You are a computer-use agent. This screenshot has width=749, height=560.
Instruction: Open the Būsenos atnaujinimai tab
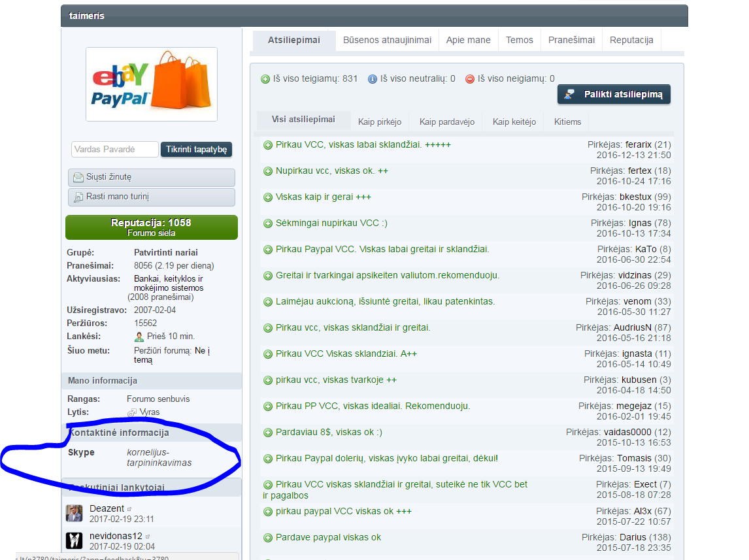[387, 40]
